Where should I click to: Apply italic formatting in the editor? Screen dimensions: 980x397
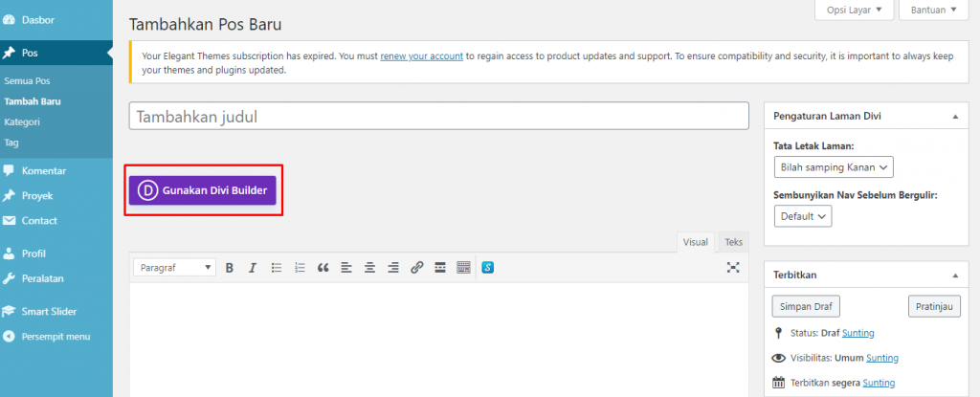(x=253, y=268)
